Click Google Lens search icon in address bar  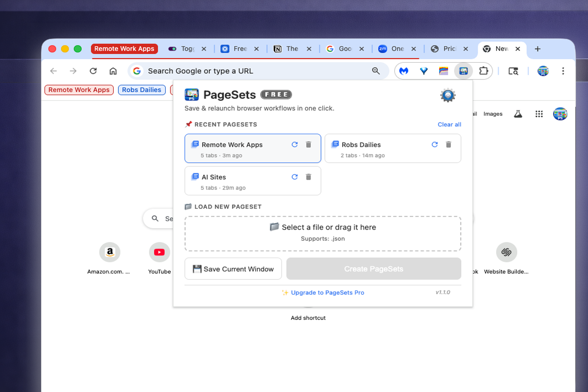pos(376,71)
